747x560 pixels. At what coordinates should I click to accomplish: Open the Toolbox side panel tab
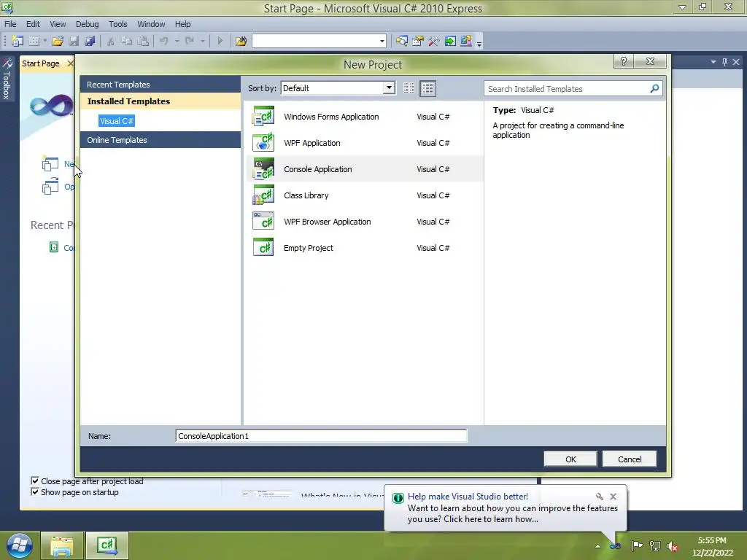[x=7, y=79]
